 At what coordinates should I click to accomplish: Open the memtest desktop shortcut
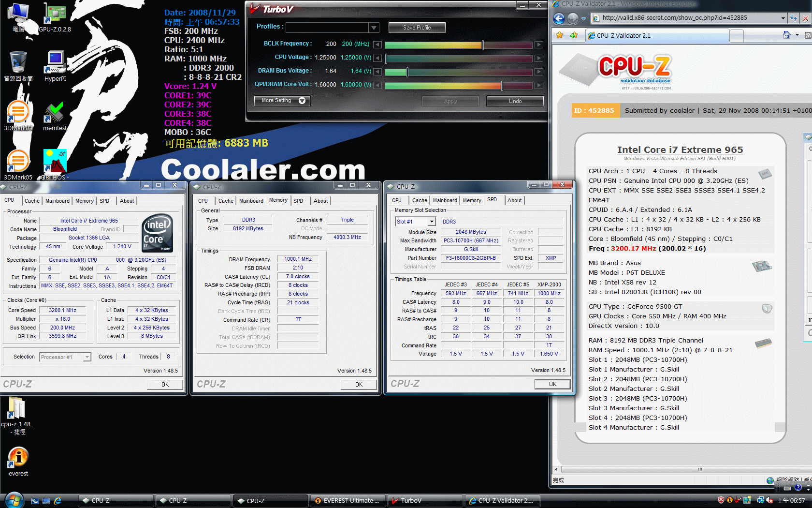tap(55, 116)
